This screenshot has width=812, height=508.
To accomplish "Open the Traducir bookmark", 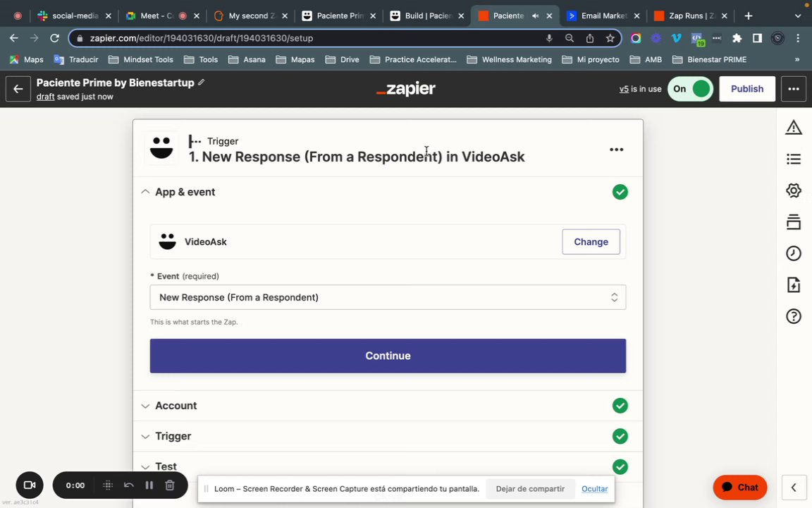I will click(76, 59).
